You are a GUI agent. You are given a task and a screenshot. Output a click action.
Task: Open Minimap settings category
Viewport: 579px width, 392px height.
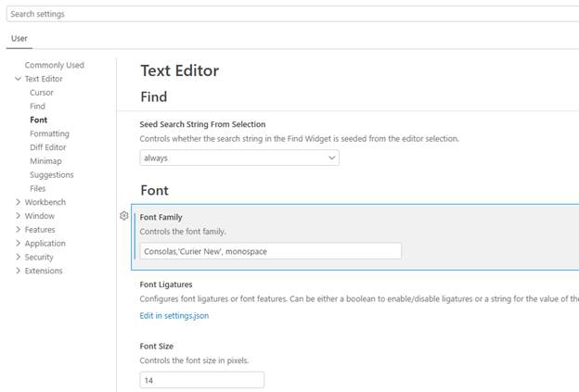[x=45, y=161]
